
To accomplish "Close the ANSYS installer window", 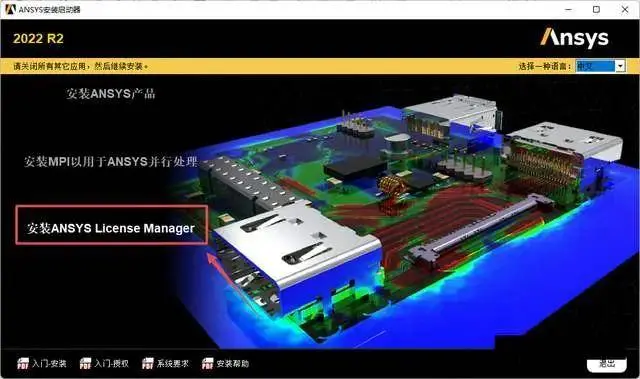I will click(x=625, y=9).
